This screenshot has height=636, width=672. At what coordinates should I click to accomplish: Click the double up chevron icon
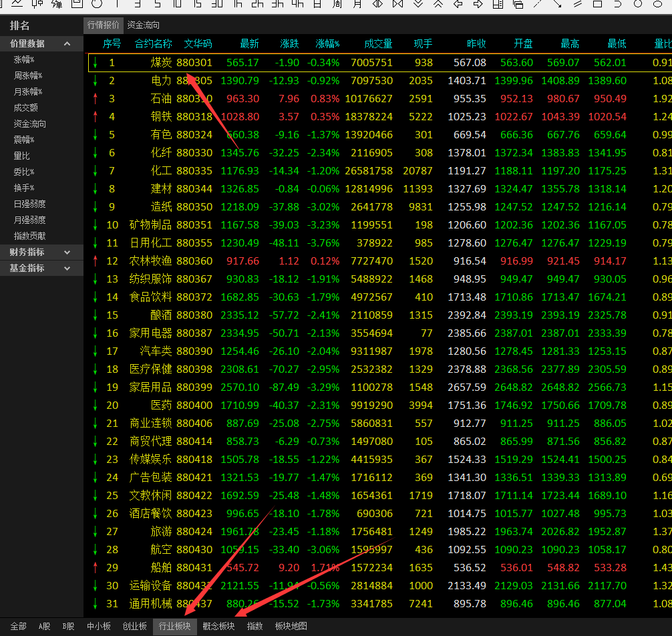click(438, 3)
